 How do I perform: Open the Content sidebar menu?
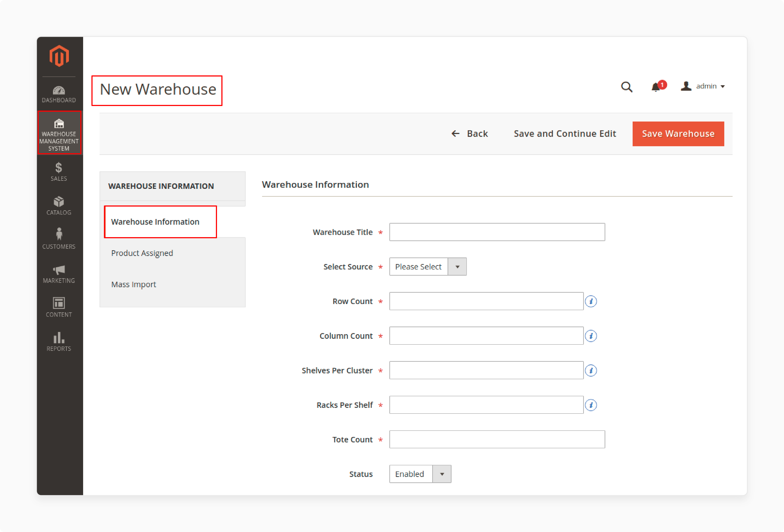coord(59,308)
